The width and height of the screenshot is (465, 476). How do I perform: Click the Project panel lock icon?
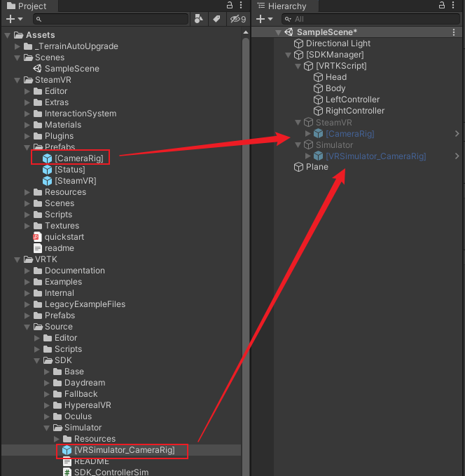pyautogui.click(x=230, y=5)
